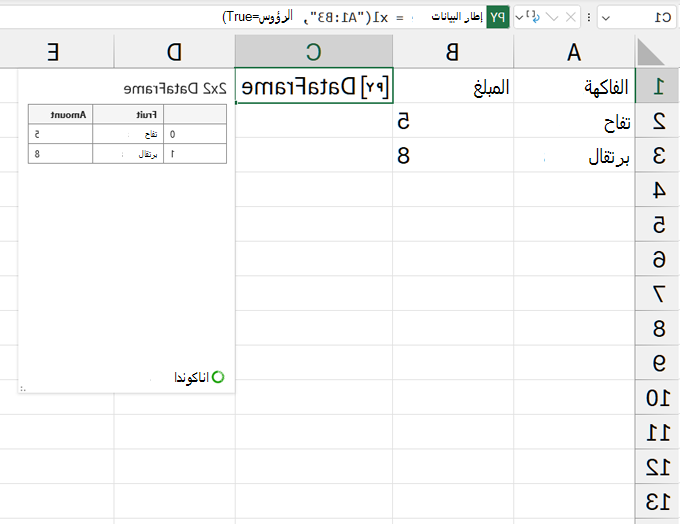
Task: Select column D header
Action: point(174,52)
